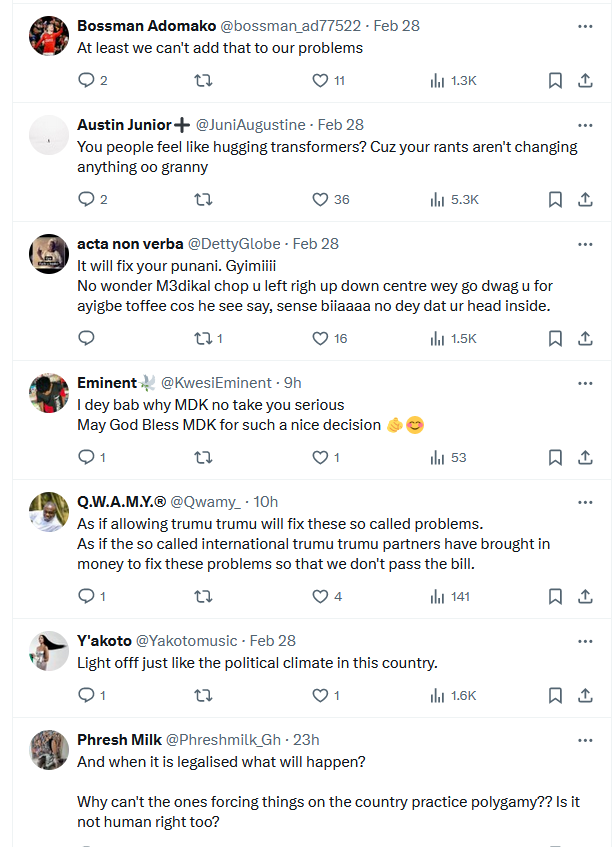Expand the menu on acta non verba's tweet
This screenshot has width=613, height=847.
pyautogui.click(x=586, y=243)
